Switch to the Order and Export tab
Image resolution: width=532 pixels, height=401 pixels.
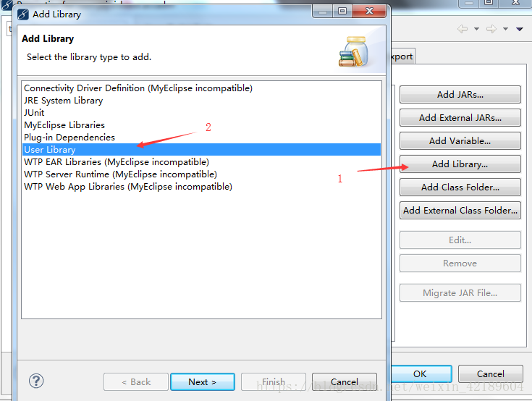(402, 56)
